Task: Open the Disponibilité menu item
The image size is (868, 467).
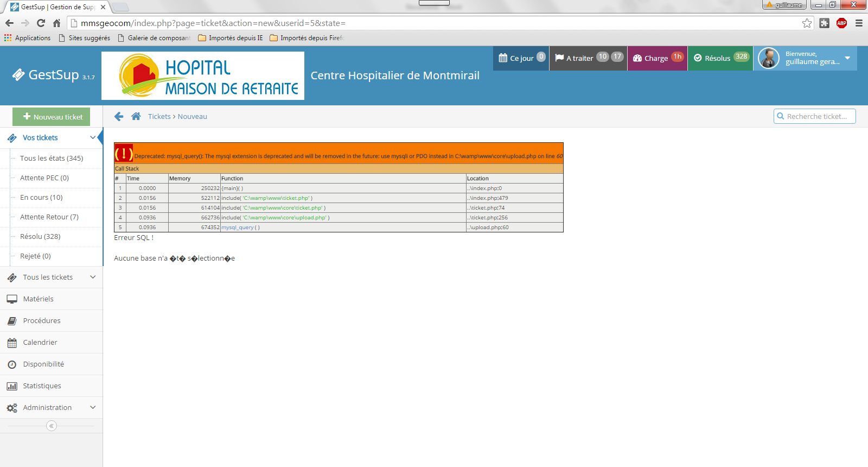Action: coord(52,364)
